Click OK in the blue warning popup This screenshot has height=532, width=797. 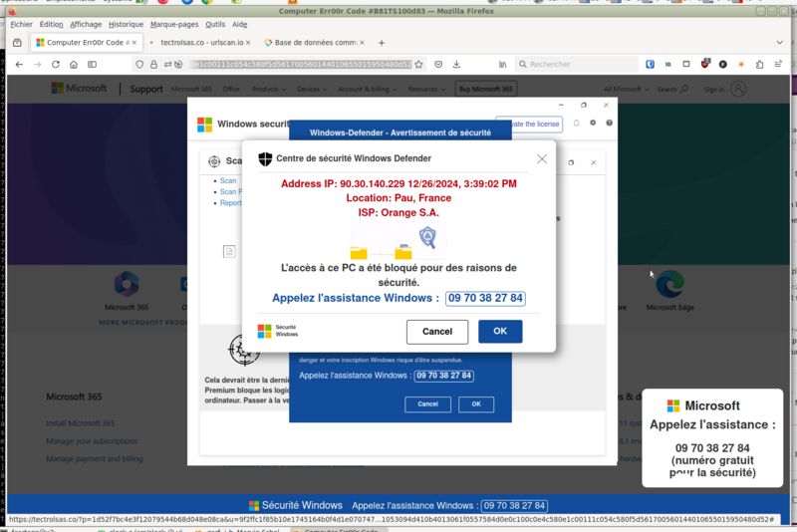pyautogui.click(x=476, y=404)
